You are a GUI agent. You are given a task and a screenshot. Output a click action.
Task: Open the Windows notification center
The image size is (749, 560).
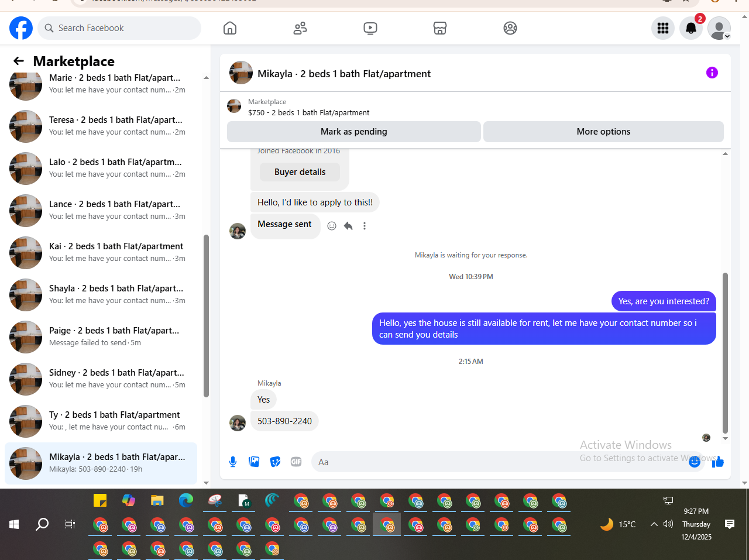tap(730, 524)
